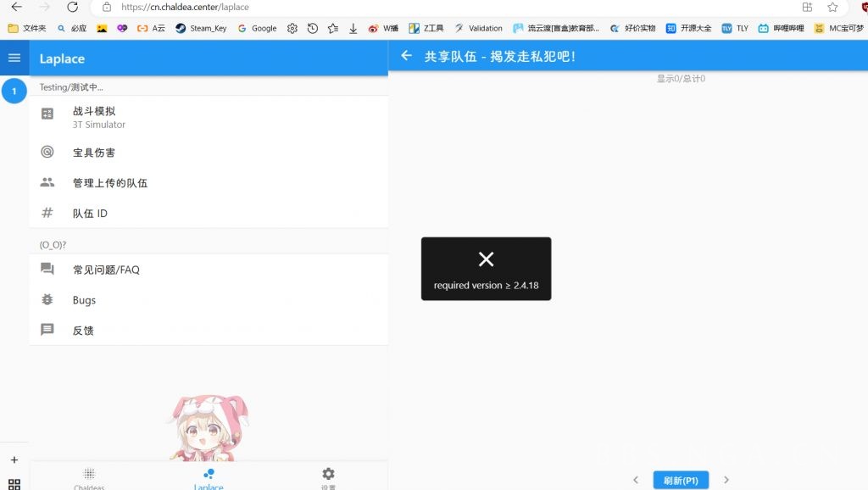Screen dimensions: 868x490
Task: Select the 宝具伤害 damage calculator
Action: point(93,152)
